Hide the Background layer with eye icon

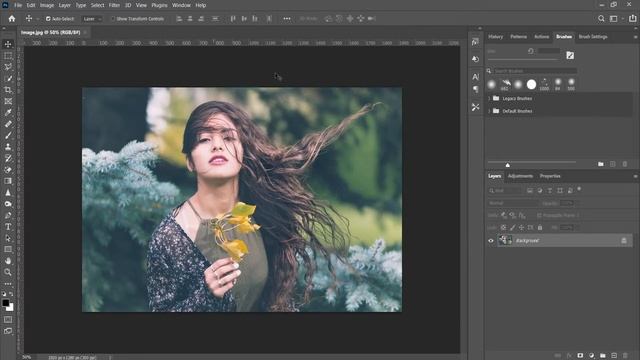click(491, 241)
